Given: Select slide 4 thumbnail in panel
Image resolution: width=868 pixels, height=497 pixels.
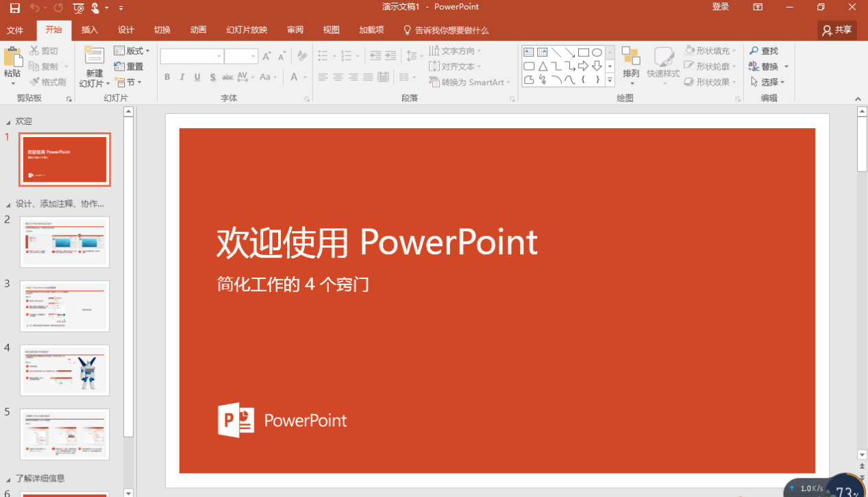Looking at the screenshot, I should (x=64, y=370).
